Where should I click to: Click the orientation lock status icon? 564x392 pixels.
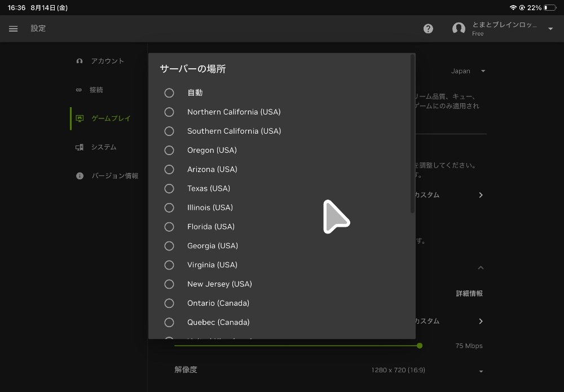pyautogui.click(x=522, y=7)
